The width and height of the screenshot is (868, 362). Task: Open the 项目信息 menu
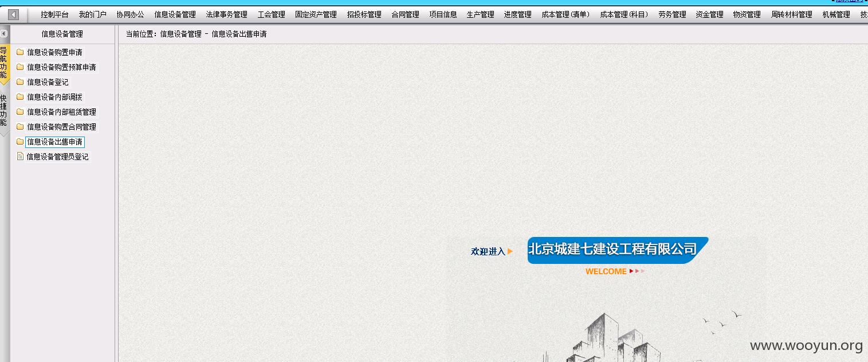coord(443,15)
